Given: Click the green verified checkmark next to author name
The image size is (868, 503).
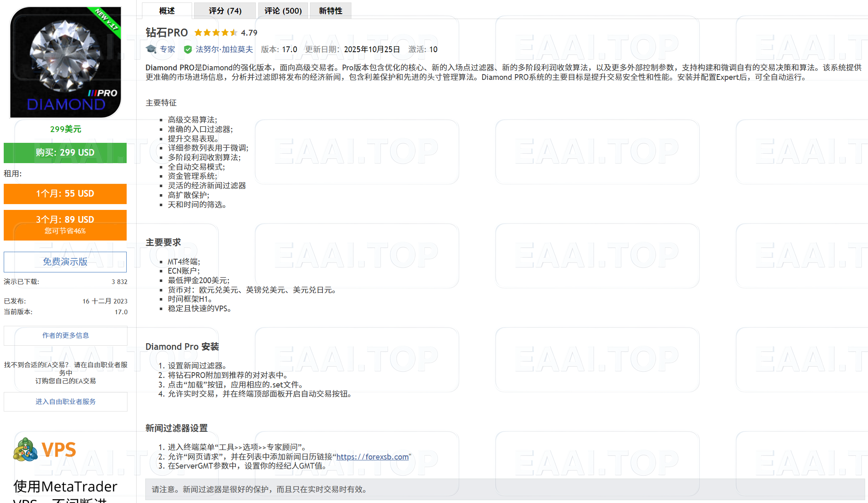Looking at the screenshot, I should [x=188, y=49].
